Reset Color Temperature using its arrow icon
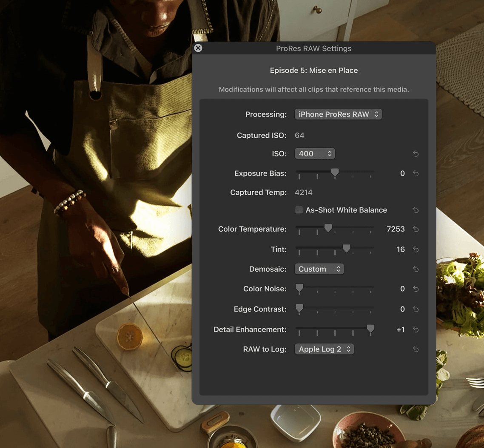Screen dimensions: 484x448 tap(416, 229)
